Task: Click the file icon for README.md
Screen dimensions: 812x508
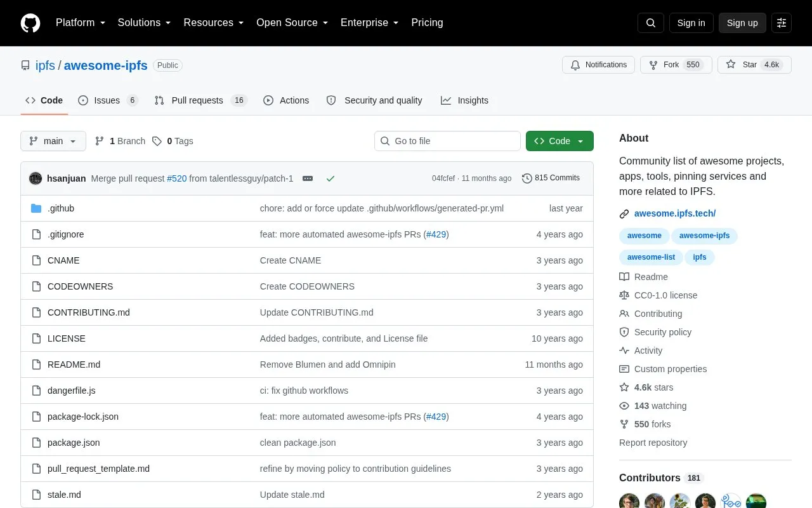Action: [36, 364]
